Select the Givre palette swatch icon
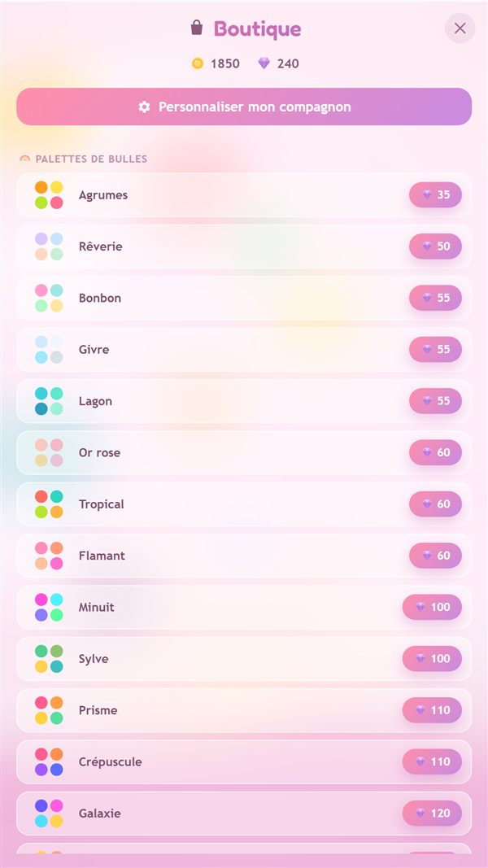The height and width of the screenshot is (868, 488). pyautogui.click(x=49, y=349)
